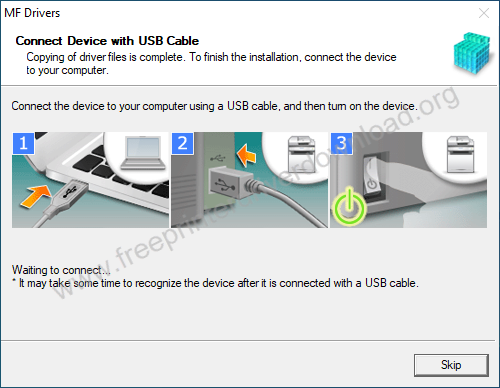The width and height of the screenshot is (500, 388).
Task: Select the blue step 1 number badge
Action: pyautogui.click(x=23, y=143)
